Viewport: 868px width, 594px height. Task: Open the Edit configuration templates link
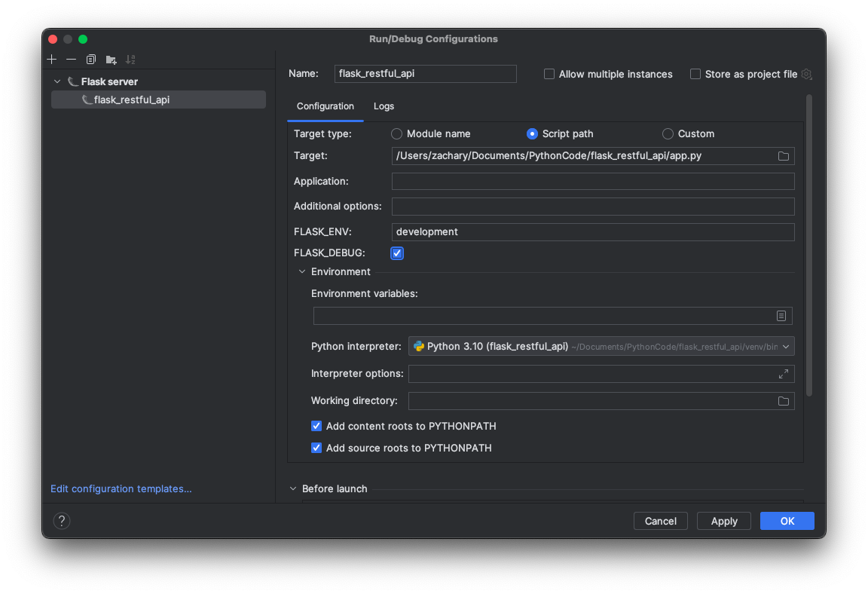pyautogui.click(x=121, y=488)
